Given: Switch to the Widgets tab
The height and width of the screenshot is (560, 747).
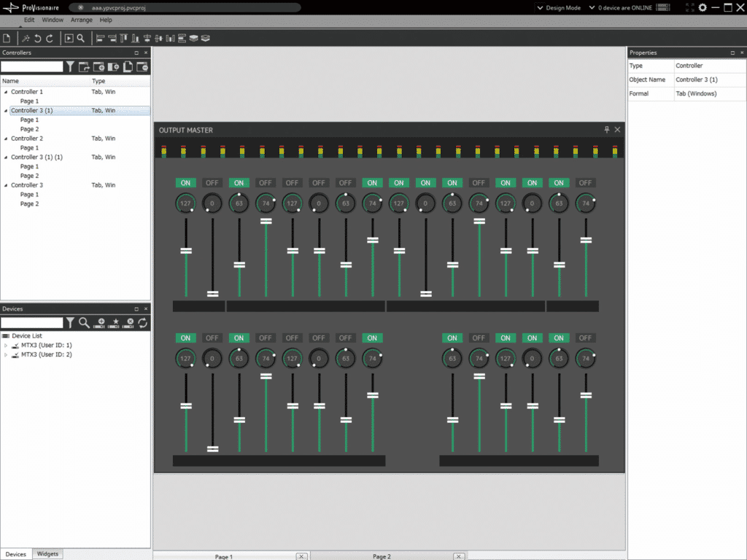Looking at the screenshot, I should pos(47,554).
